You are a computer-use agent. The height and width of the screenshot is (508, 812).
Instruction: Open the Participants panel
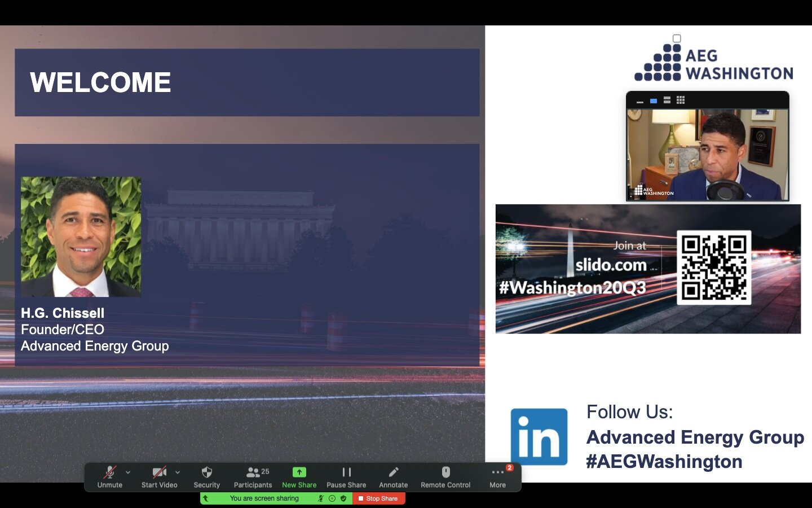pos(253,477)
